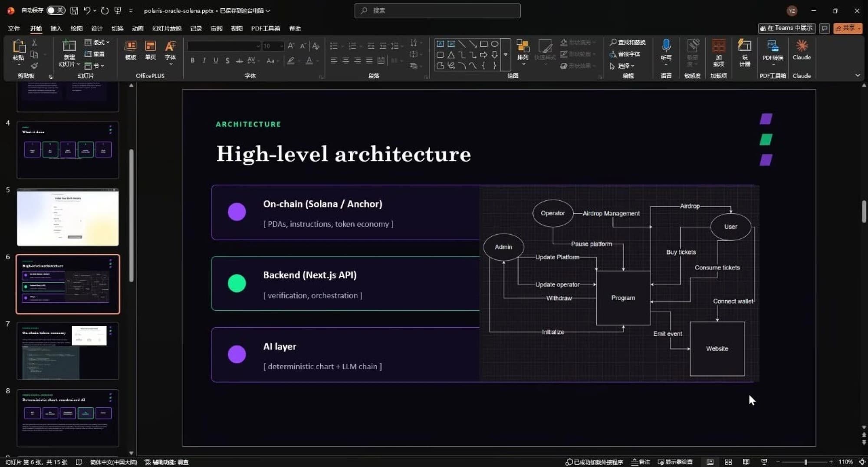Collapse the ribbon with the chevron

pyautogui.click(x=858, y=75)
